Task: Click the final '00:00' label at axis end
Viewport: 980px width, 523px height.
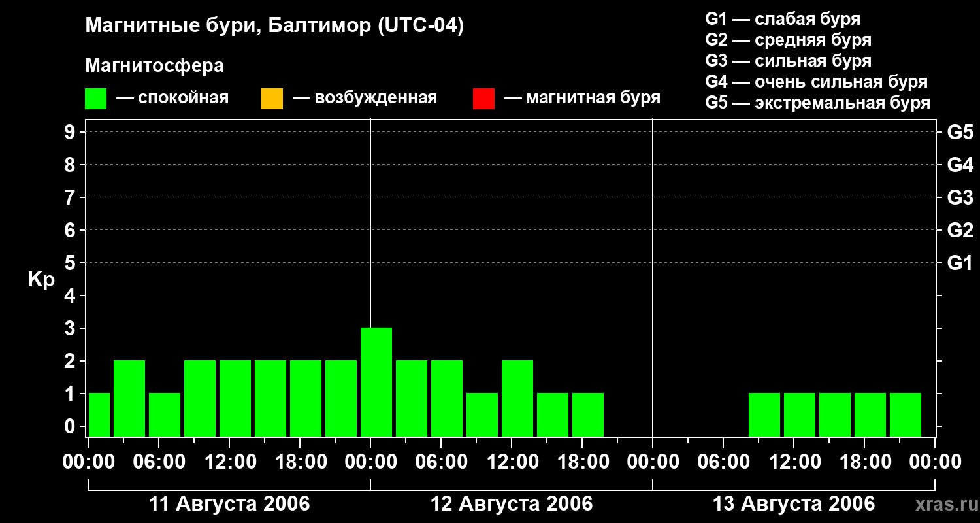Action: [935, 462]
